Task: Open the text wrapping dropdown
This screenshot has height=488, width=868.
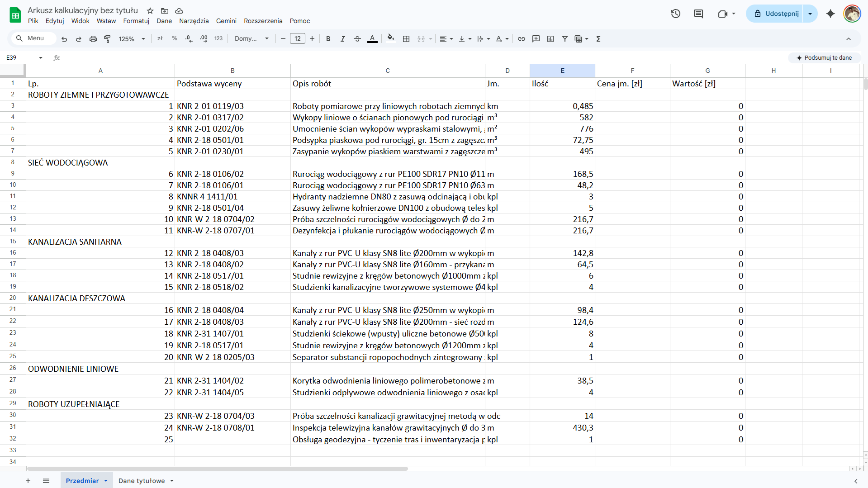Action: tap(484, 39)
